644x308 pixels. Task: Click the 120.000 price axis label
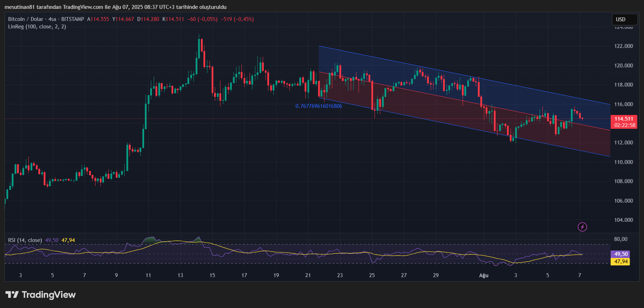pos(623,66)
